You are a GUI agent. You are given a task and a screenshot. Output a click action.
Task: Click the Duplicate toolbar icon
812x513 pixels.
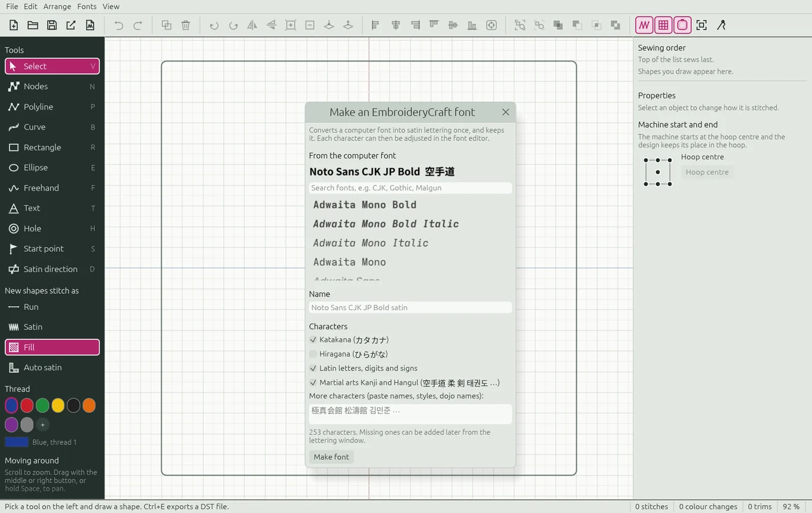tap(167, 25)
